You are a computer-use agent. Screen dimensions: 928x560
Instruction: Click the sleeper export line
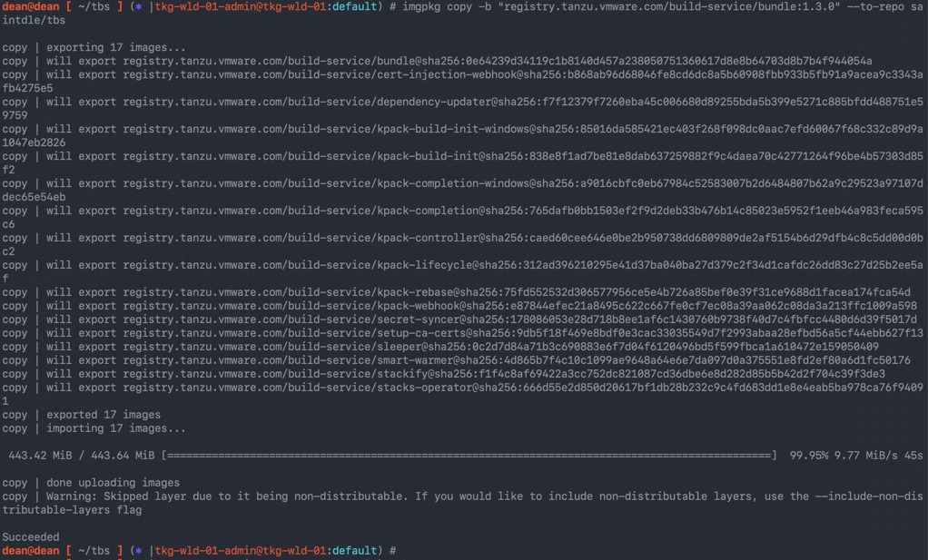(x=440, y=347)
